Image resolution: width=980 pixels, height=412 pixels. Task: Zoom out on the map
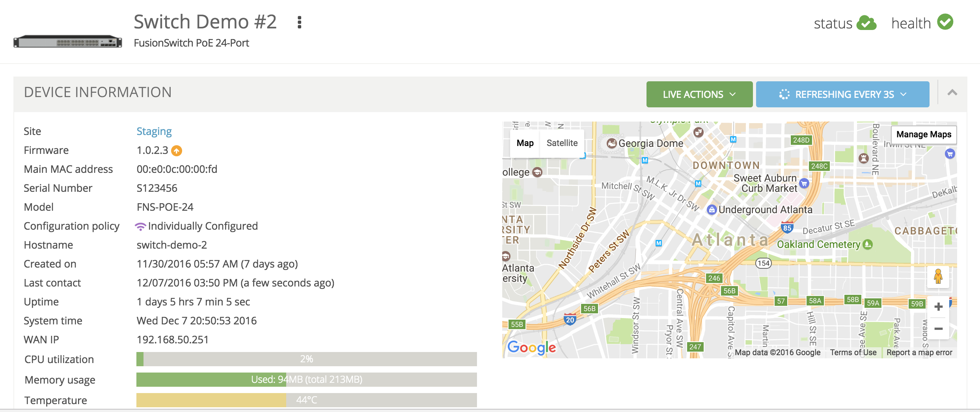[939, 328]
